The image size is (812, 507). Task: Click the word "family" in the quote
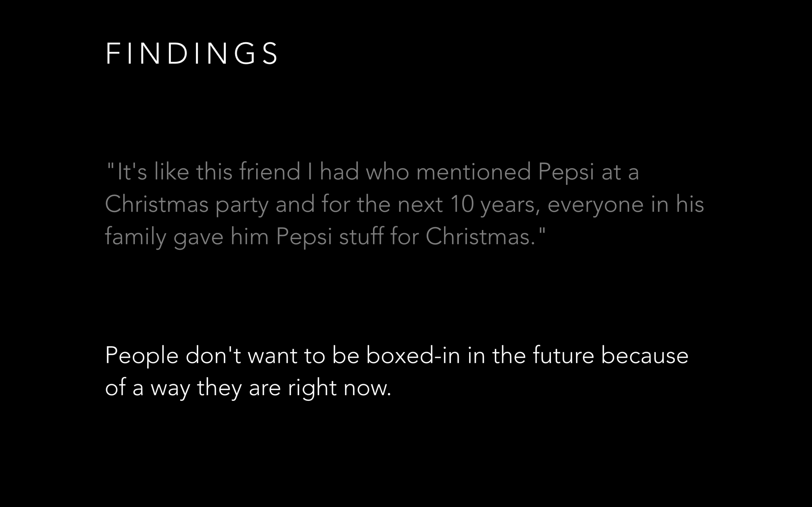tap(135, 237)
